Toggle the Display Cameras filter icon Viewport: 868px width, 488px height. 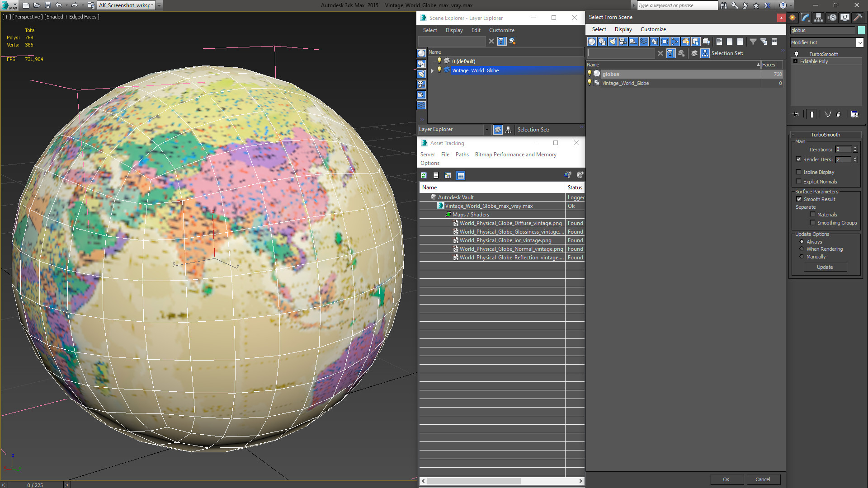(x=623, y=42)
